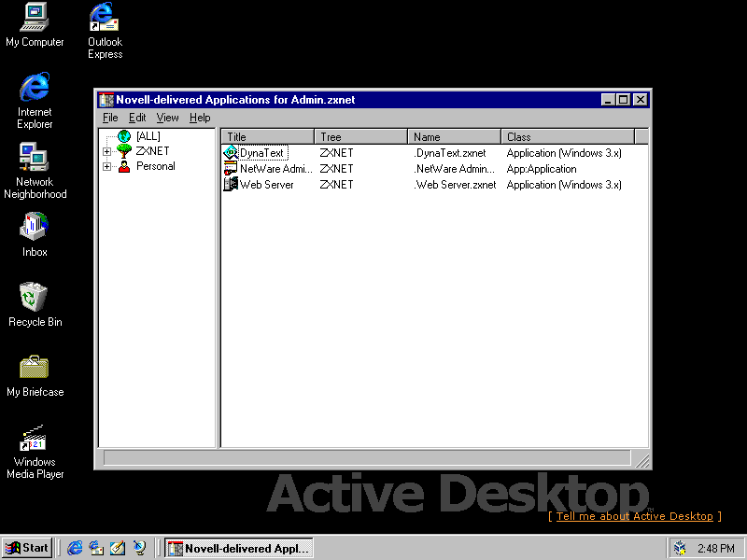Select the DynaText title text
Viewport: 747px width, 560px height.
tap(262, 153)
